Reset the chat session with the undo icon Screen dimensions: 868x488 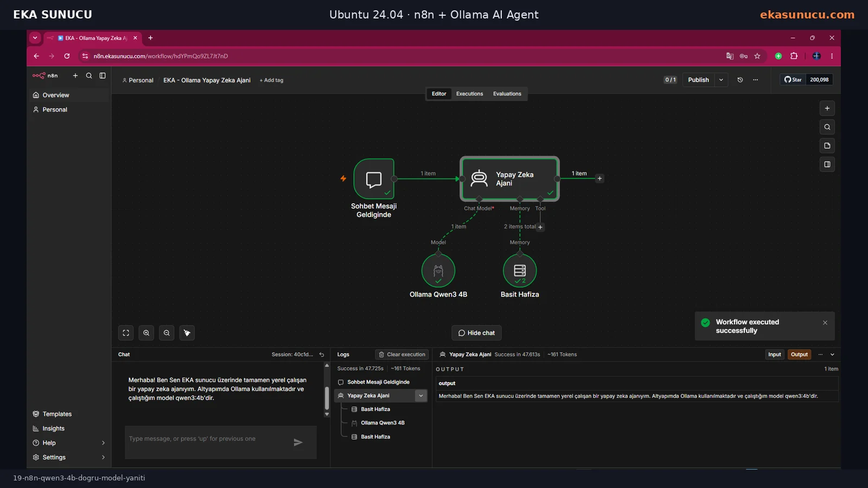pos(322,355)
